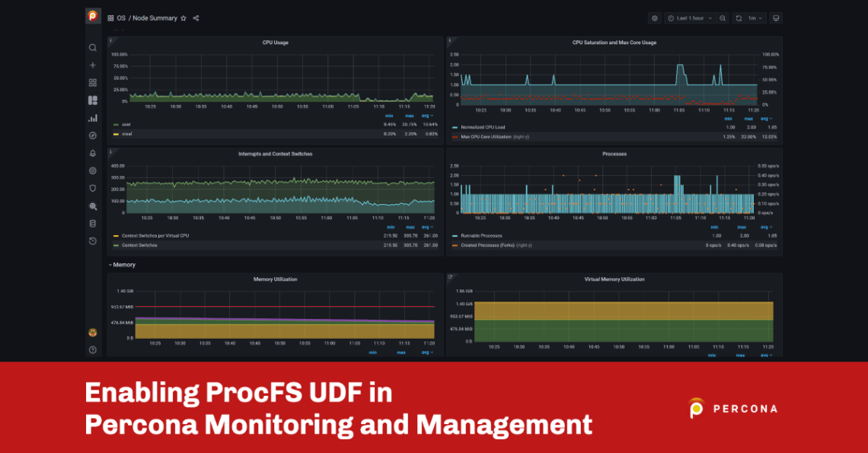The image size is (868, 453).
Task: Share the dashboard using the share icon
Action: pos(195,18)
